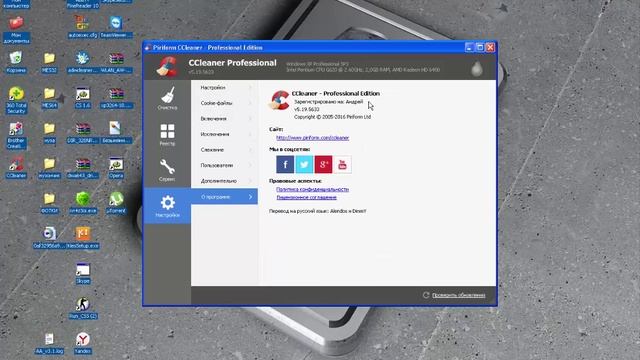Select the KiesSetup.exe file on desktop
This screenshot has width=640, height=360.
coord(82,238)
